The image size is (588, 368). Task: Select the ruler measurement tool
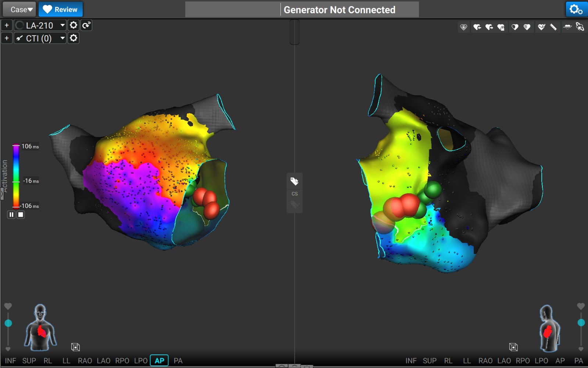tap(553, 27)
